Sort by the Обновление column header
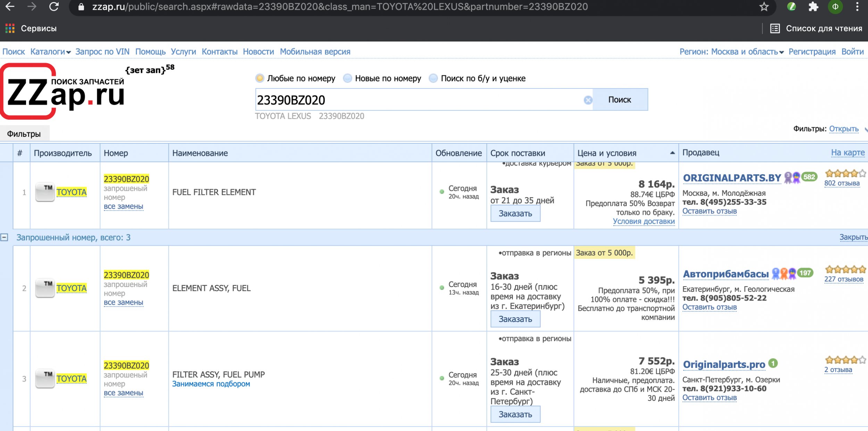The image size is (868, 431). 458,153
